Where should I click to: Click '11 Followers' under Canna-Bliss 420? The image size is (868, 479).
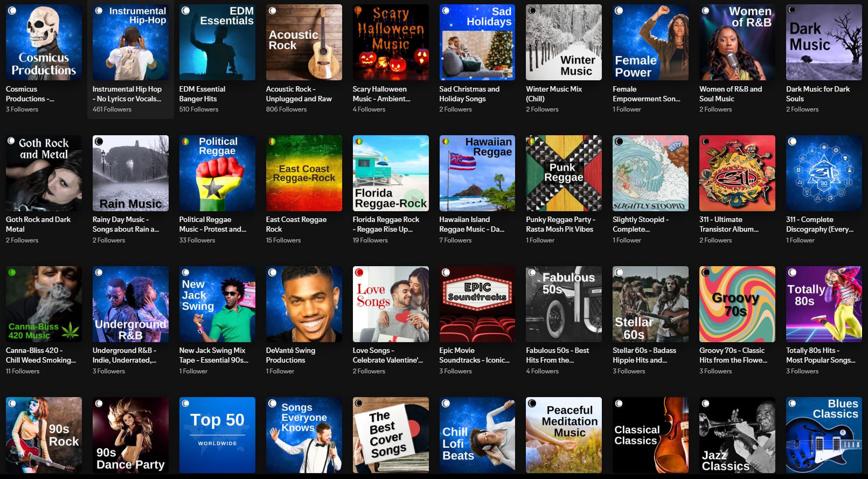[x=23, y=371]
